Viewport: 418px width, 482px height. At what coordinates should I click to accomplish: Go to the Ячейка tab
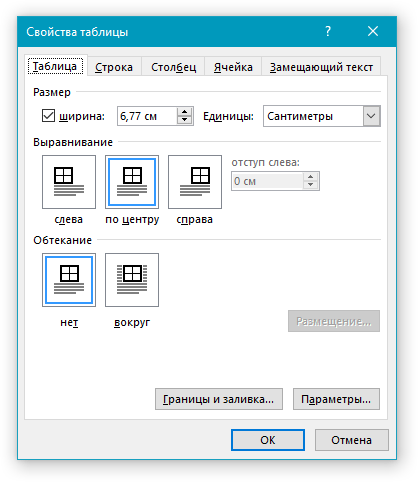click(x=233, y=67)
